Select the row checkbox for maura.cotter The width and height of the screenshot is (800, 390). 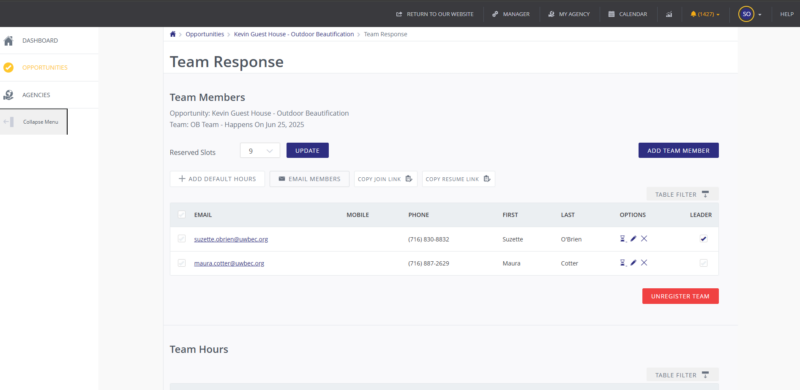[182, 263]
